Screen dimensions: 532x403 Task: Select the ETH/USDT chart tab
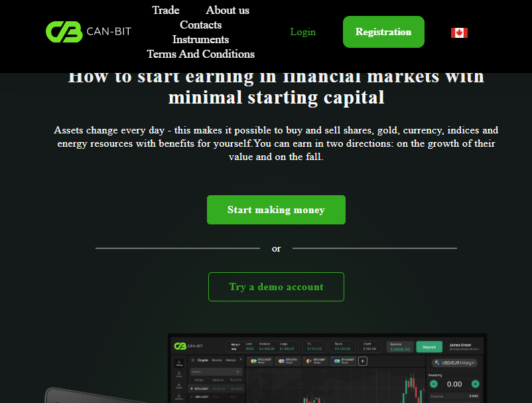[343, 361]
